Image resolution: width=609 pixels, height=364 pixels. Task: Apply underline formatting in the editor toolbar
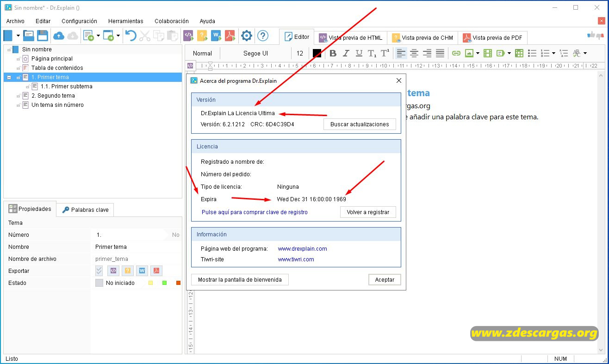tap(359, 53)
